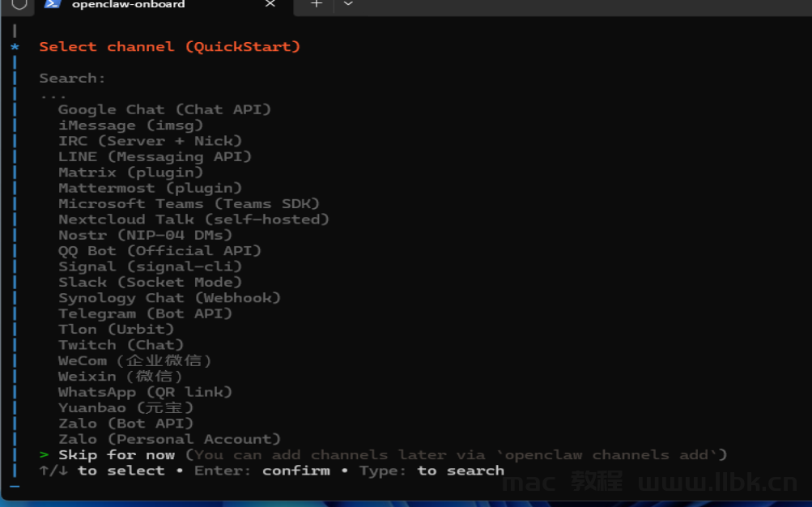Select Tlon (Urbit) channel
The width and height of the screenshot is (812, 507).
(116, 330)
